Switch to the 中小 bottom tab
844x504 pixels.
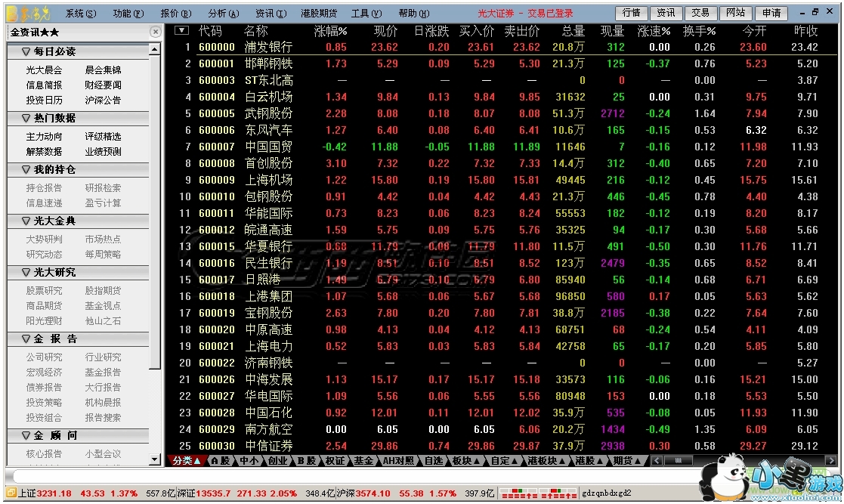point(249,461)
